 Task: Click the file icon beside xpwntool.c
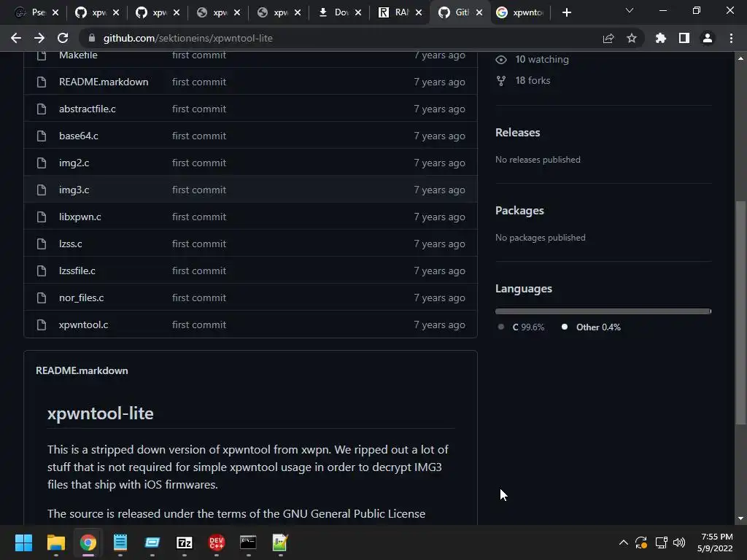point(42,324)
